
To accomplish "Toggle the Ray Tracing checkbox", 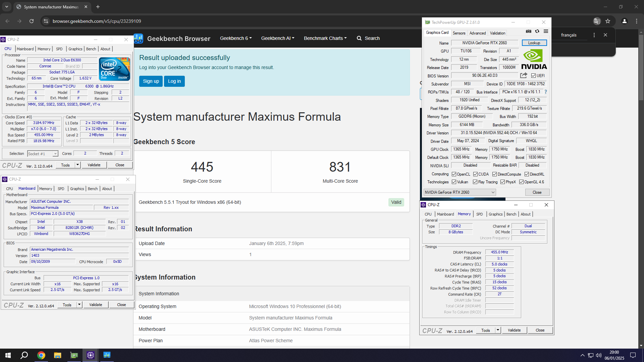I will [475, 182].
